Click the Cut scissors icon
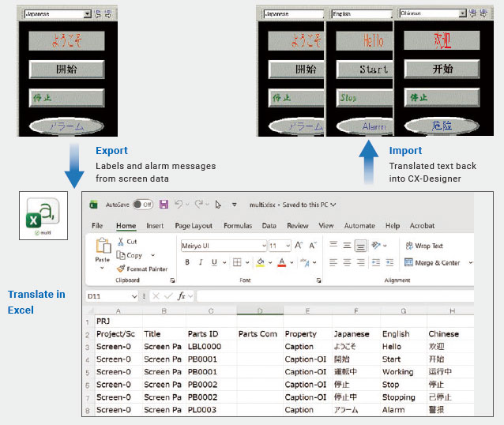This screenshot has height=425, width=504. click(x=121, y=242)
